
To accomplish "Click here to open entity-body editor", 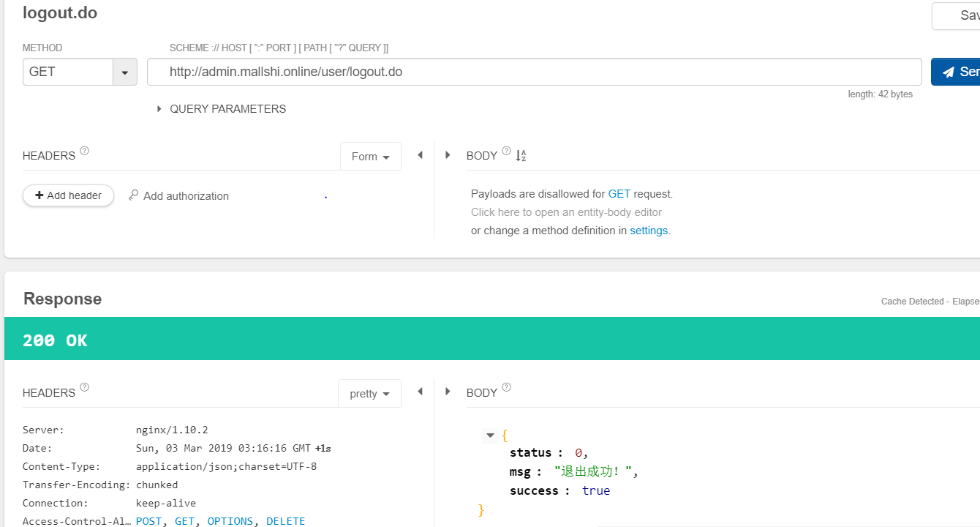I will [566, 212].
